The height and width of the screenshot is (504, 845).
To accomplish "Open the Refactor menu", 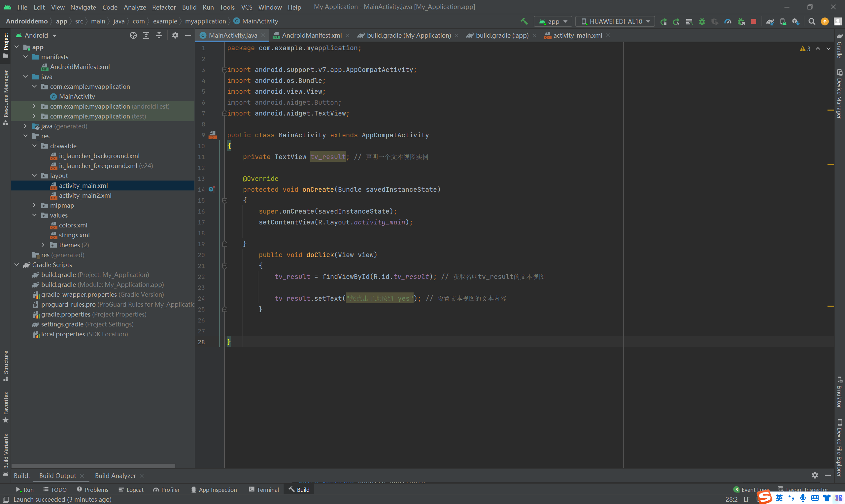I will tap(163, 7).
